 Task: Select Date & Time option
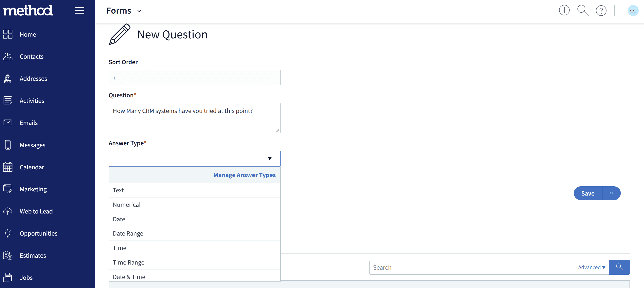coord(194,276)
